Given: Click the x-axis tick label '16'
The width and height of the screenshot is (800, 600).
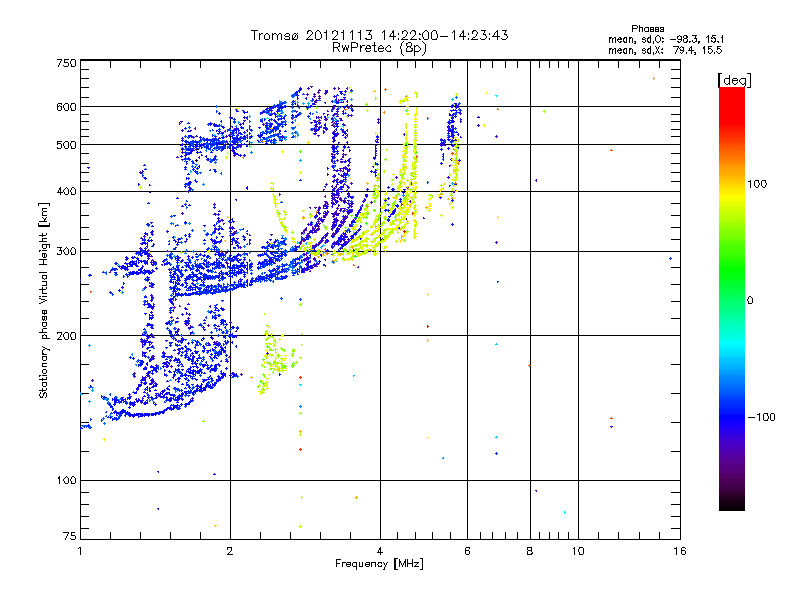Looking at the screenshot, I should point(680,551).
